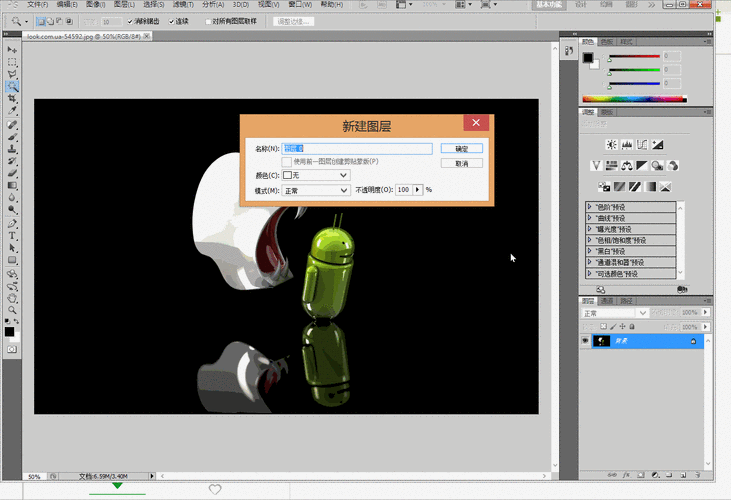Select the Rectangular Marquee tool

pos(12,62)
